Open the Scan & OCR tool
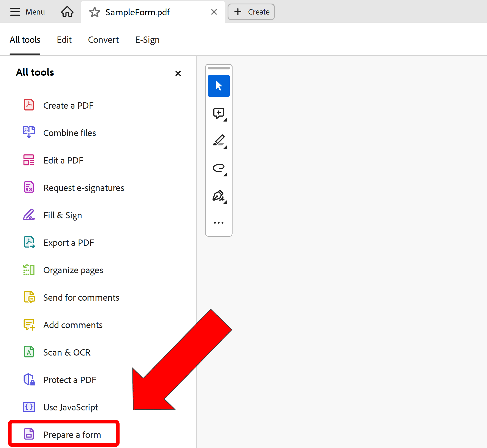This screenshot has width=487, height=448. [x=67, y=352]
